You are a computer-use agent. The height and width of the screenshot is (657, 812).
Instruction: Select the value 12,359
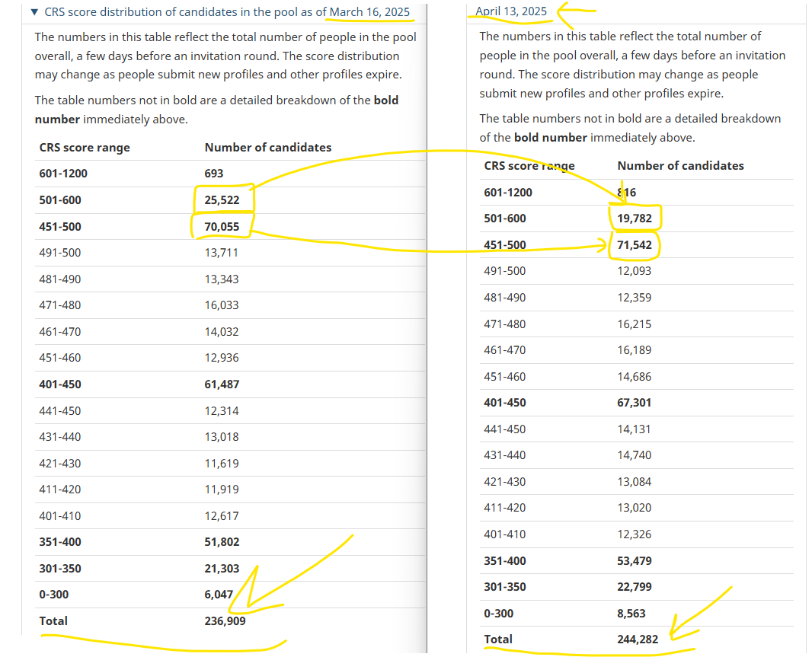click(x=634, y=298)
